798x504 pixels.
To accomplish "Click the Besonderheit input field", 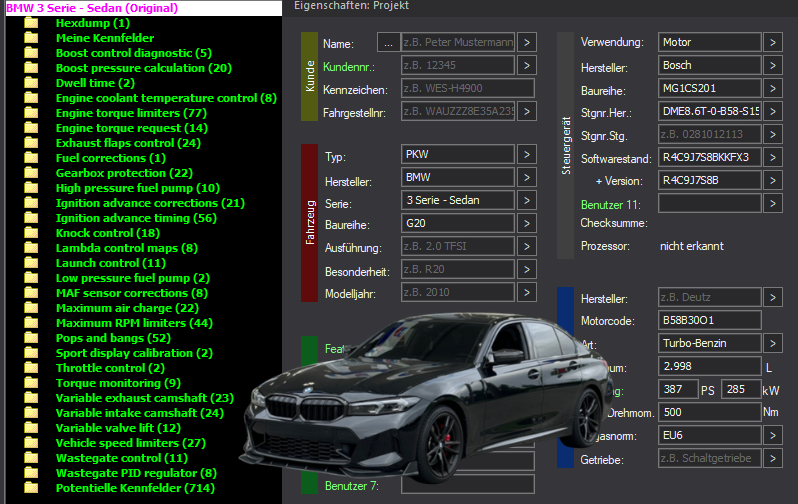I will click(458, 269).
